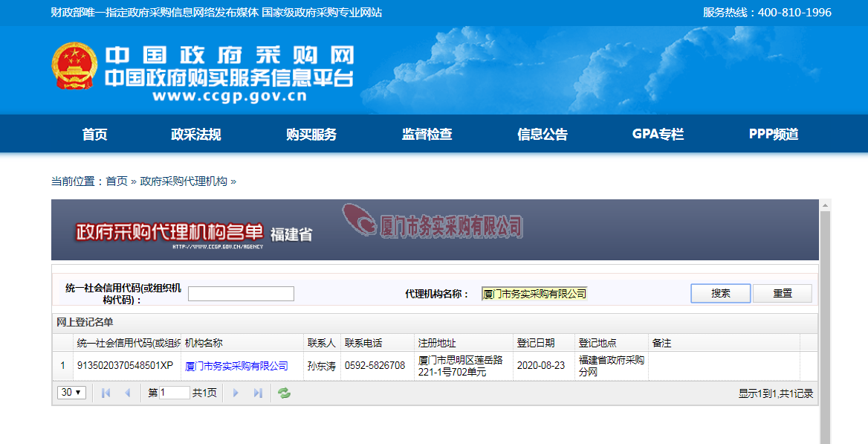Select 购买服务 from the navigation bar
The height and width of the screenshot is (444, 868).
pos(311,135)
